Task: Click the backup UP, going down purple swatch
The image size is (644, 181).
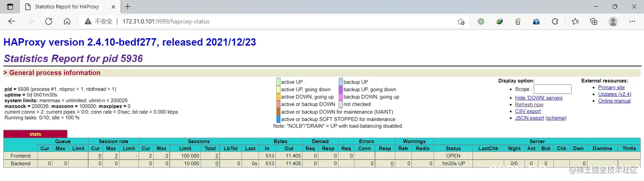Action: tap(341, 89)
